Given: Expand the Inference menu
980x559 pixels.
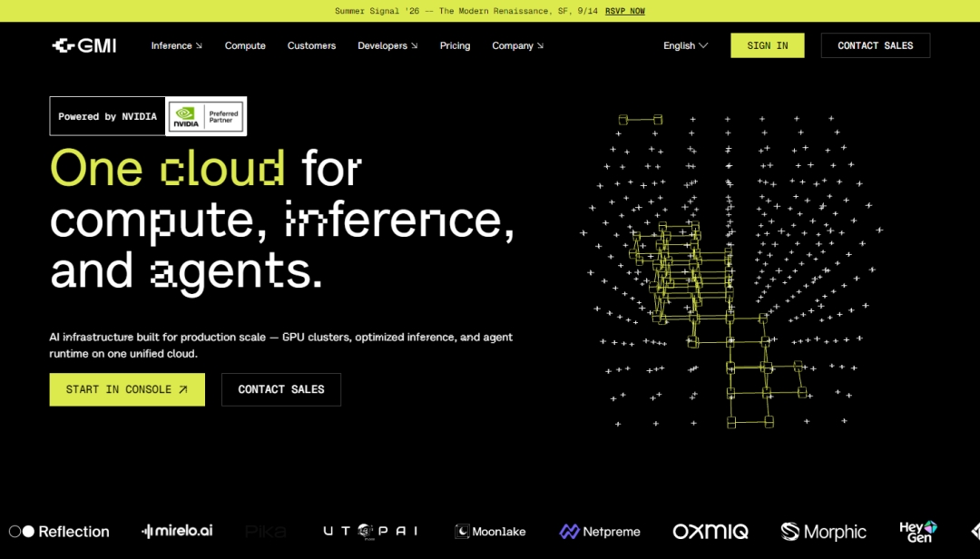Looking at the screenshot, I should point(177,45).
